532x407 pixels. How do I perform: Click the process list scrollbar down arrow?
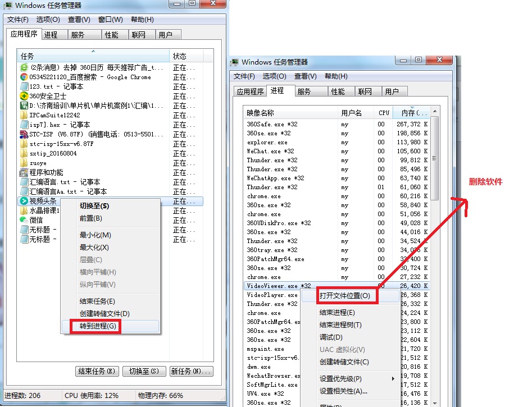(435, 403)
